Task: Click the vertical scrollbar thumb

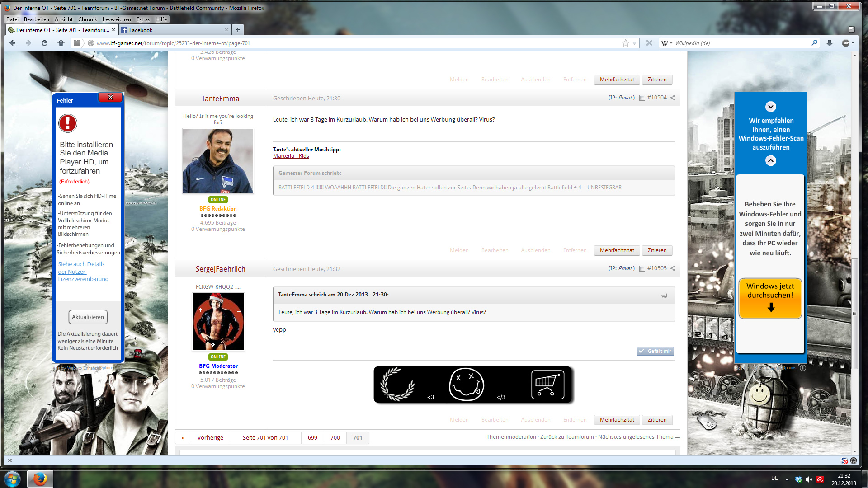Action: click(x=854, y=314)
